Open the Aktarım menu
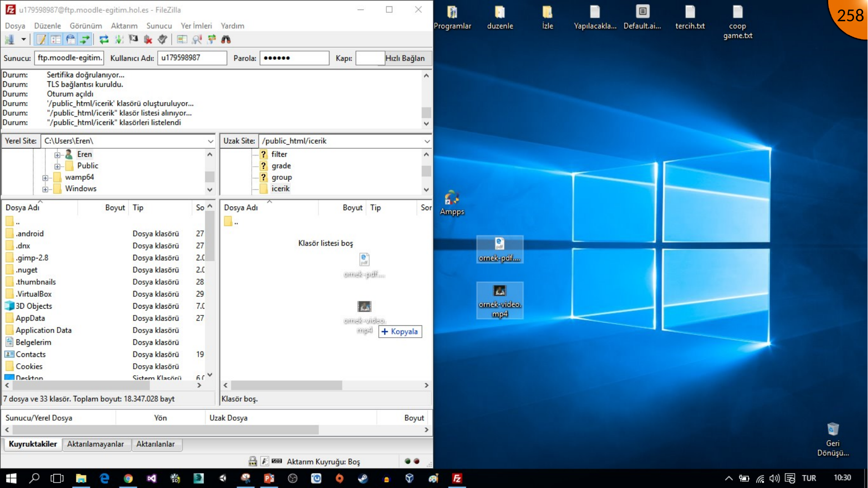 point(124,26)
